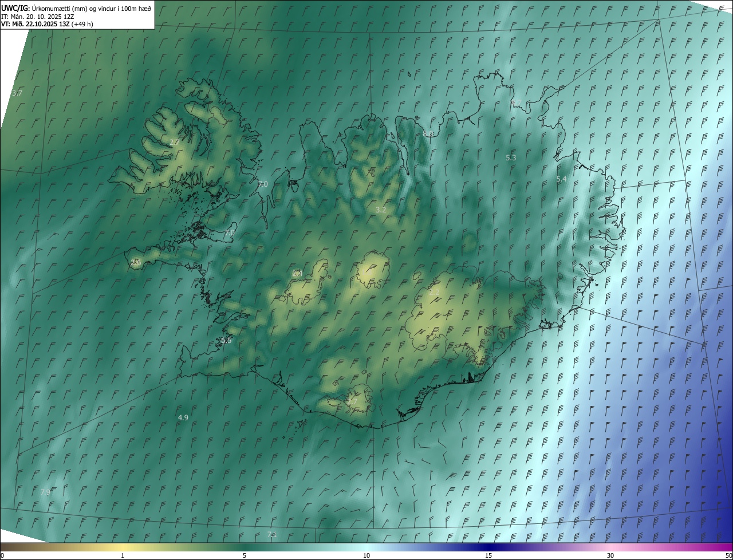This screenshot has height=560, width=733.
Task: Click the 'IT: Mán. 20. 10. 2025 12Z' line
Action: point(37,16)
